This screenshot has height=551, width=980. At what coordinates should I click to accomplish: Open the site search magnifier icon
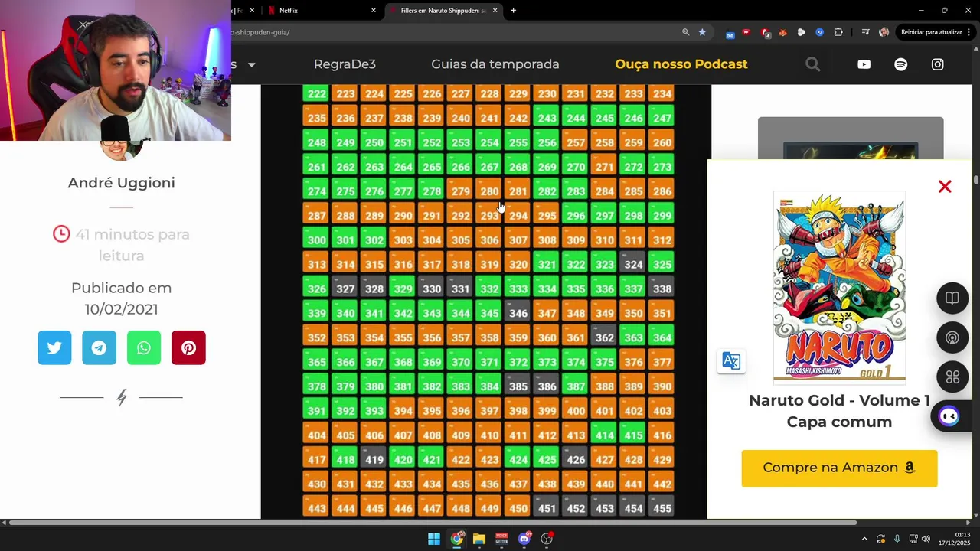[x=813, y=64]
